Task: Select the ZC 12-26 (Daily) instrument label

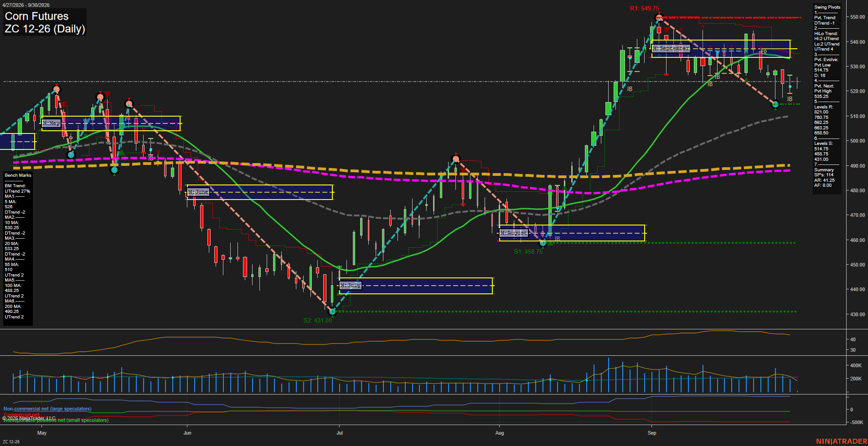Action: [x=45, y=29]
